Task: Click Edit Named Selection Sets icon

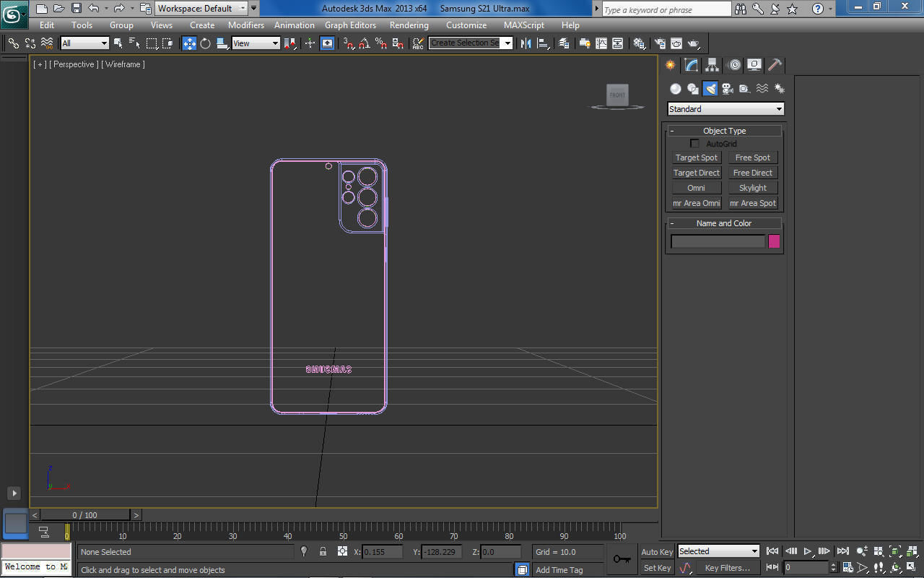Action: pos(418,43)
